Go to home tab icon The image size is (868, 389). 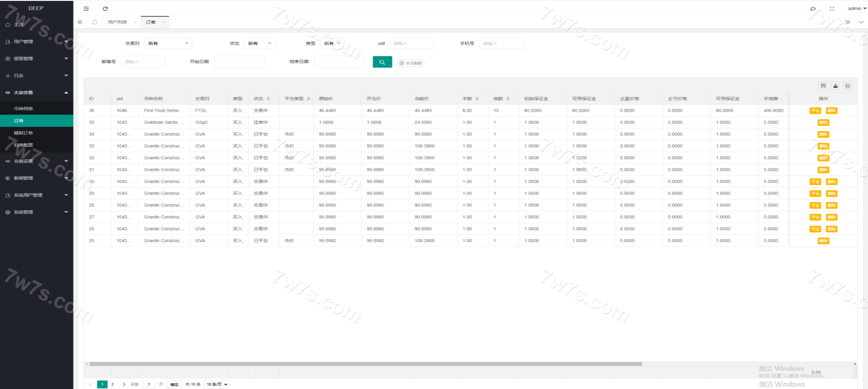[x=95, y=22]
